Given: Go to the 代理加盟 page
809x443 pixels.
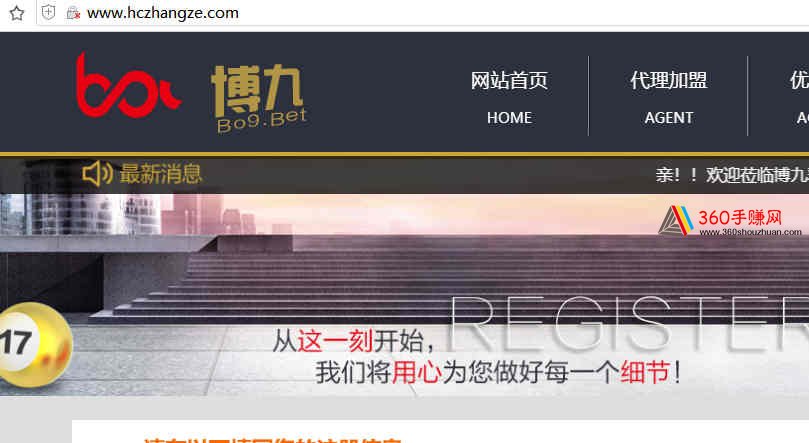Looking at the screenshot, I should pos(668,80).
